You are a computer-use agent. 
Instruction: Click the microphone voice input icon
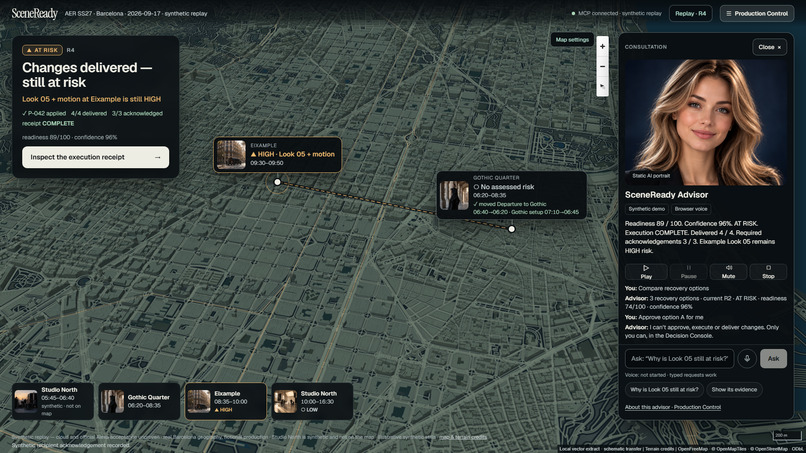click(747, 358)
